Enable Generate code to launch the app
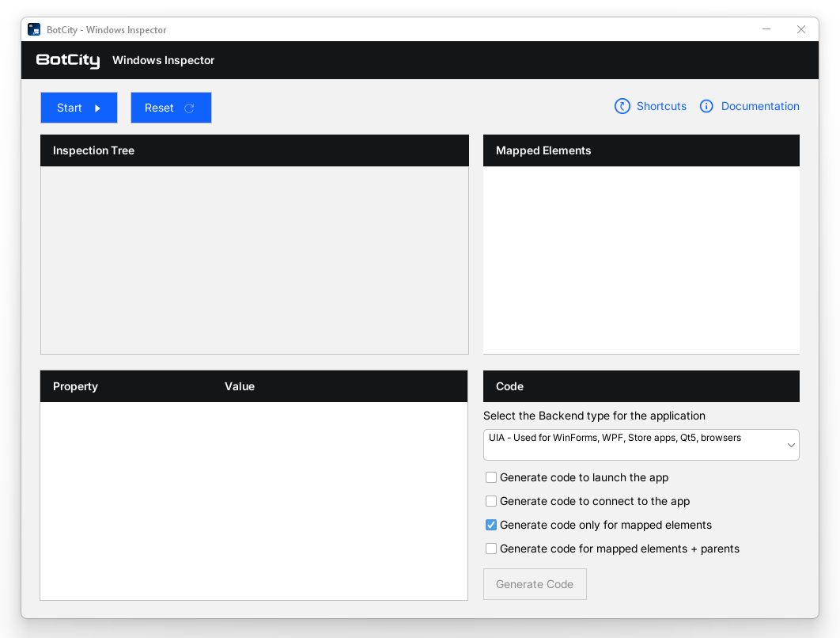 [491, 477]
